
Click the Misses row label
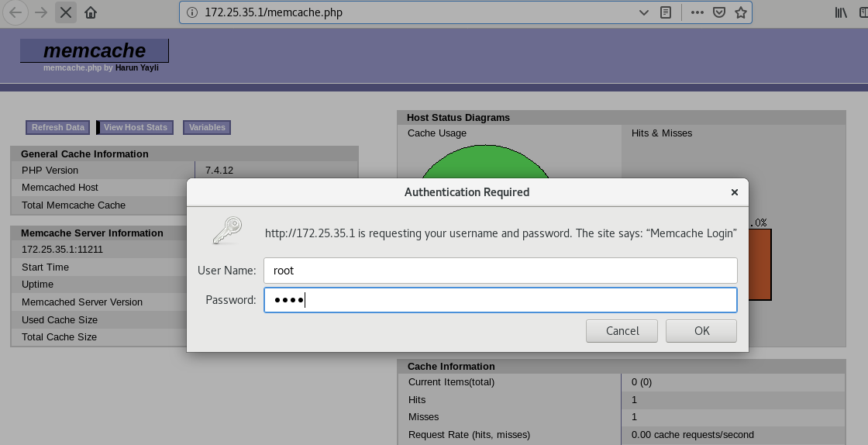pos(423,417)
